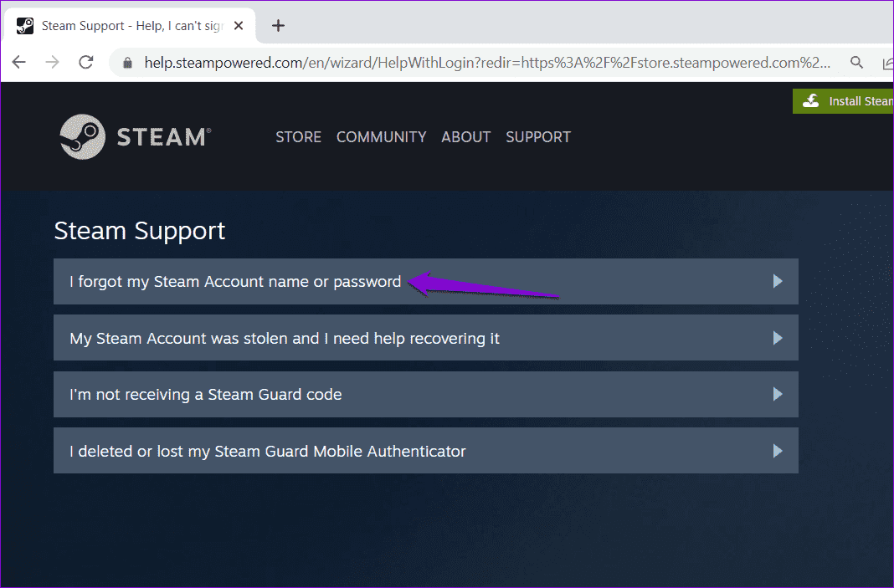Choose 'I deleted or lost my Steam Guard Mobile Authenticator'

pos(426,451)
